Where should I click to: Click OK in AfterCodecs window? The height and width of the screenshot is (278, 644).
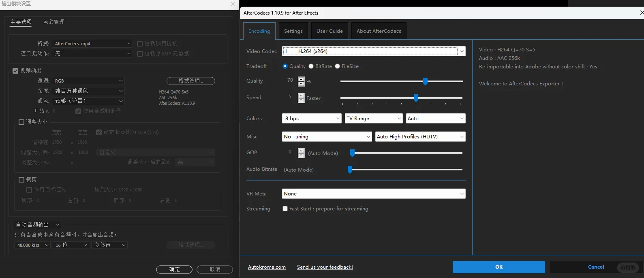coord(499,267)
